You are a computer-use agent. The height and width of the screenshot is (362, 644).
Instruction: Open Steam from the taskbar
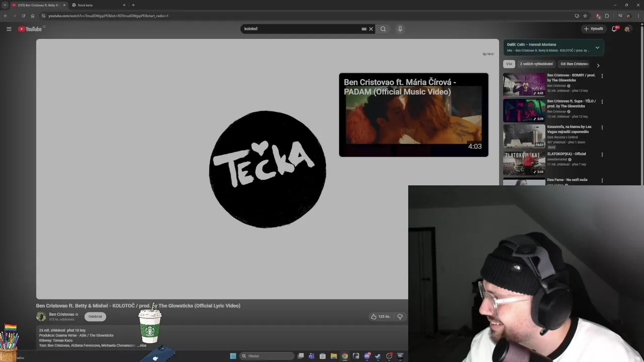tap(378, 356)
